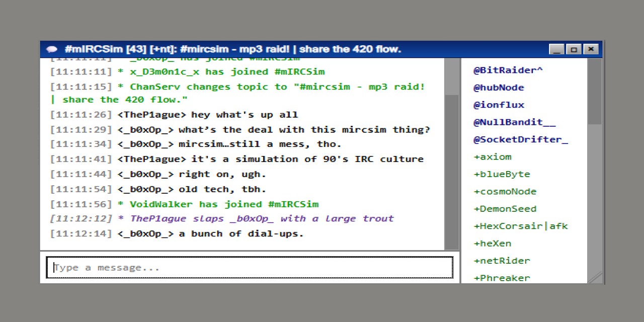Click the [11:12:14] timestamp

(81, 233)
